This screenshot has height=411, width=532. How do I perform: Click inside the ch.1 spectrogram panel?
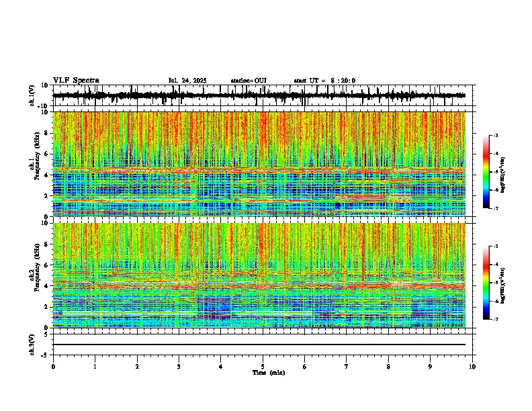259,164
